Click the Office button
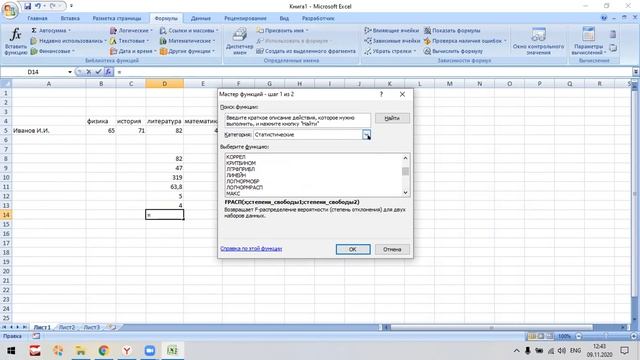This screenshot has width=640, height=360. pyautogui.click(x=10, y=10)
